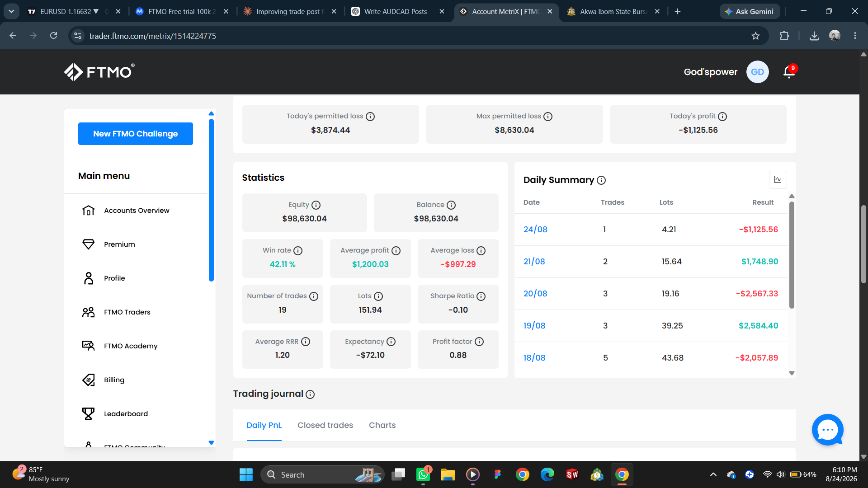Show info for Max permitted loss
868x488 pixels.
(548, 117)
